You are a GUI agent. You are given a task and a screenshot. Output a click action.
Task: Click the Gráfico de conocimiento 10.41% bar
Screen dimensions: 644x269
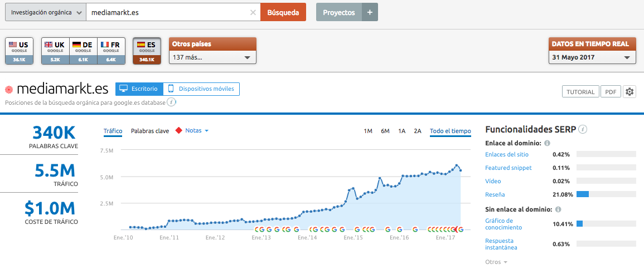[607, 224]
